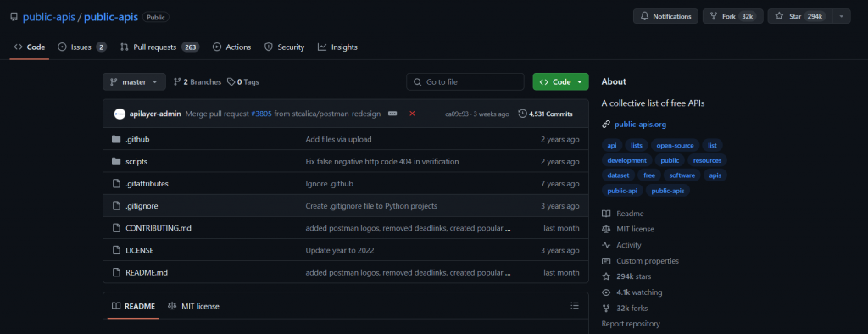Open the MIT license tab
The height and width of the screenshot is (334, 868).
pos(194,306)
